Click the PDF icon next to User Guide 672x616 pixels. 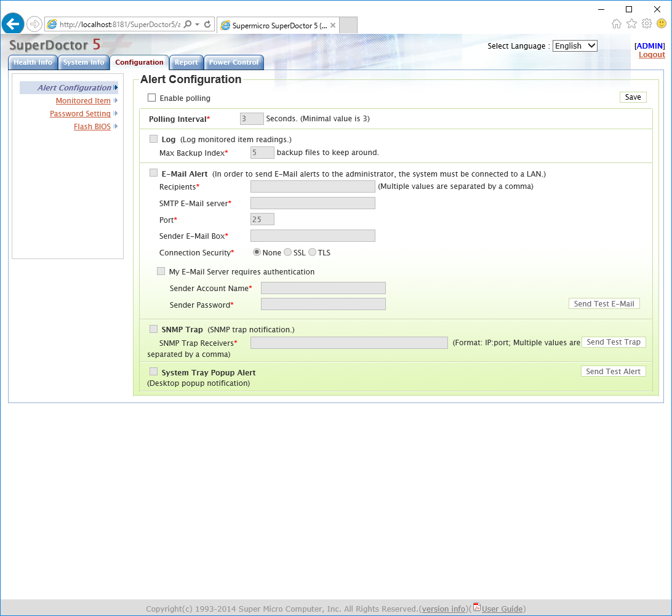pos(476,607)
